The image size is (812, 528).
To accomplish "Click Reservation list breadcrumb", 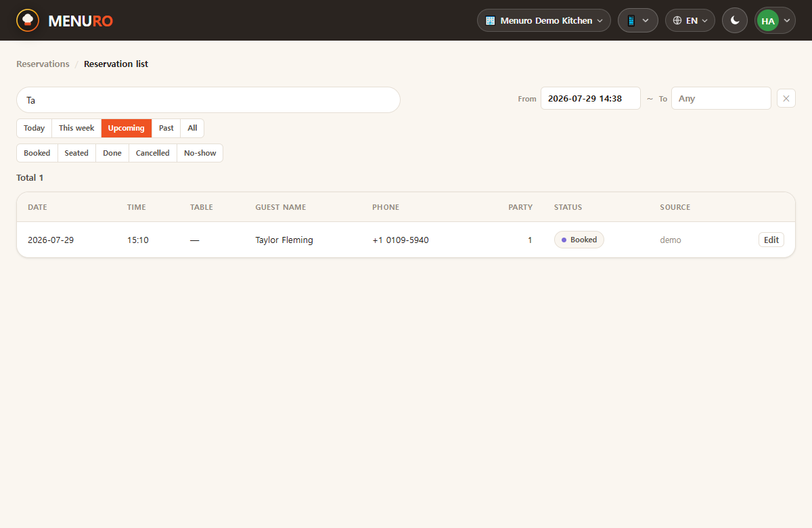I will coord(116,64).
